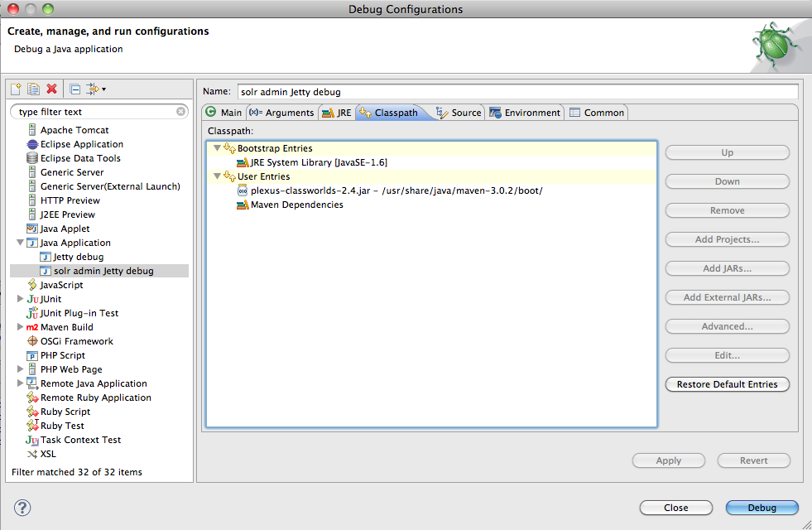This screenshot has width=812, height=530.
Task: Click the PHP Script icon
Action: click(32, 355)
